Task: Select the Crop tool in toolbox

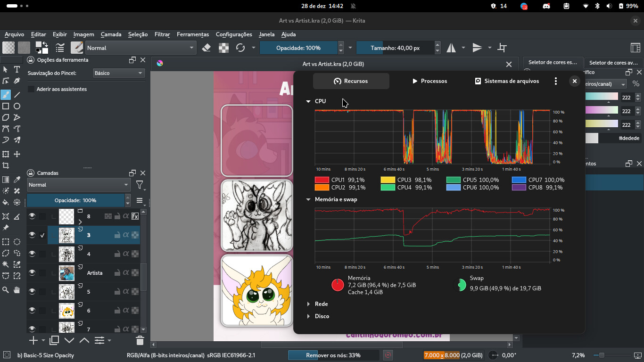Action: pyautogui.click(x=6, y=165)
